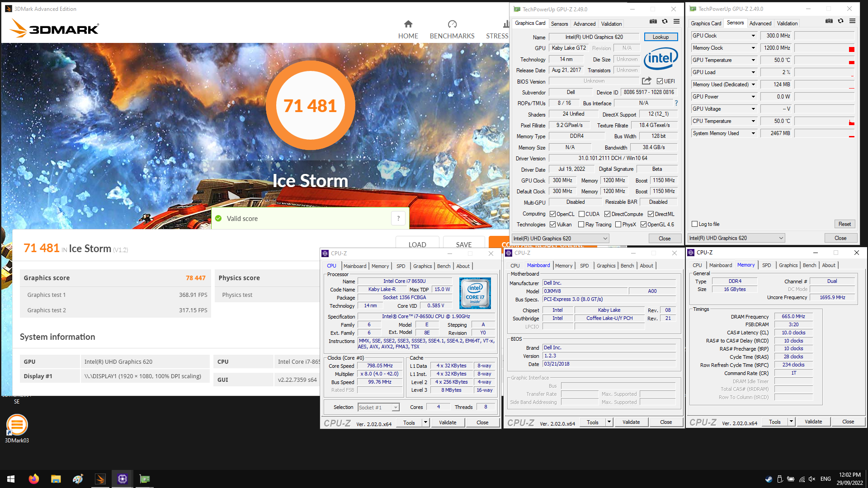Viewport: 868px width, 488px height.
Task: Toggle the PhysX checkbox
Action: point(618,225)
